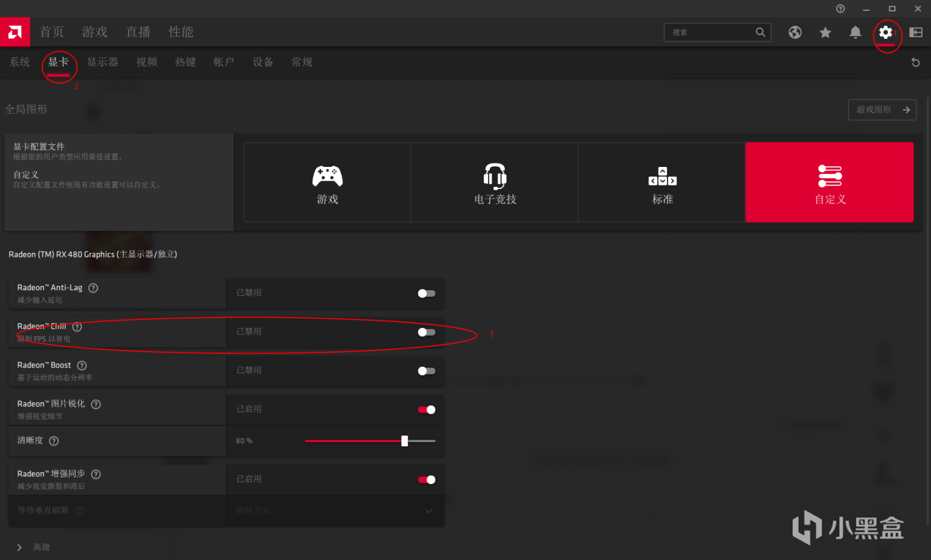The height and width of the screenshot is (560, 931).
Task: Open the settings gear icon
Action: point(885,32)
